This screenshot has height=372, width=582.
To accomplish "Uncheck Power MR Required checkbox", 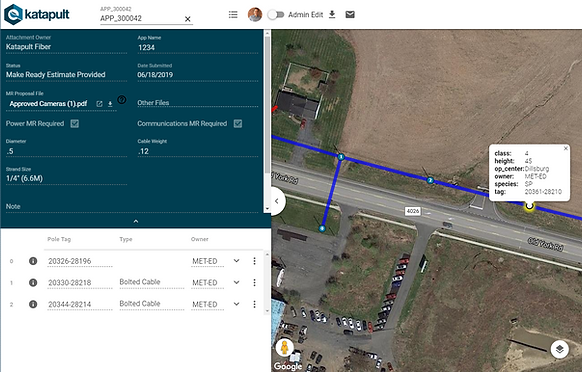I will coord(75,124).
